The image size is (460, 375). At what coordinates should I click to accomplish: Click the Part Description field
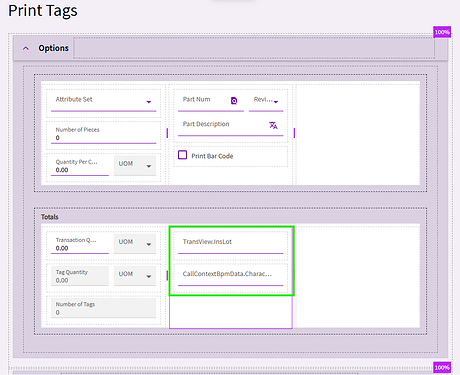pos(230,127)
